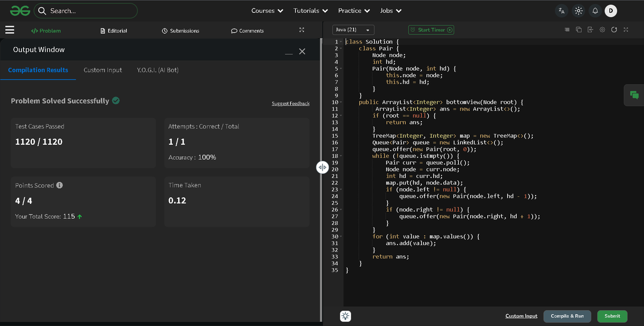Viewport: 644px width, 326px height.
Task: Open the green chat feedback widget
Action: [x=634, y=95]
